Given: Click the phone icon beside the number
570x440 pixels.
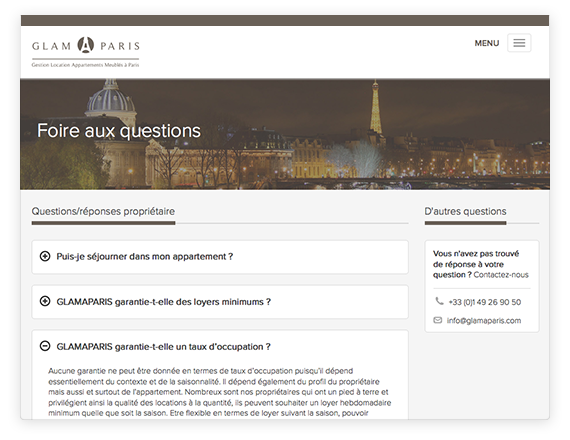Looking at the screenshot, I should click(439, 301).
